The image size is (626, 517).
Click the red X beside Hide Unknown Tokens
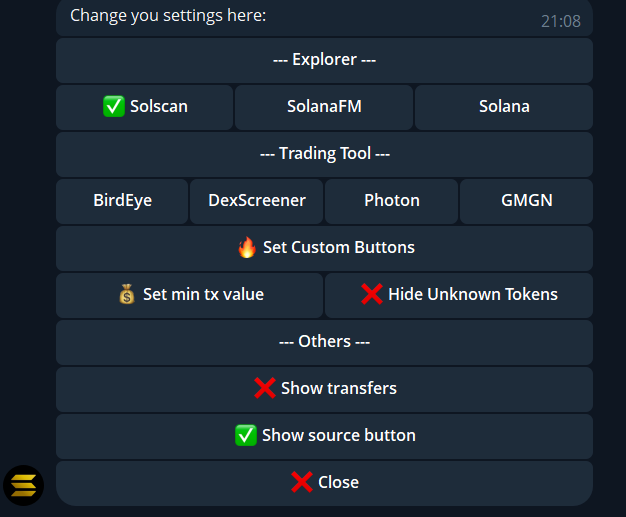coord(372,294)
